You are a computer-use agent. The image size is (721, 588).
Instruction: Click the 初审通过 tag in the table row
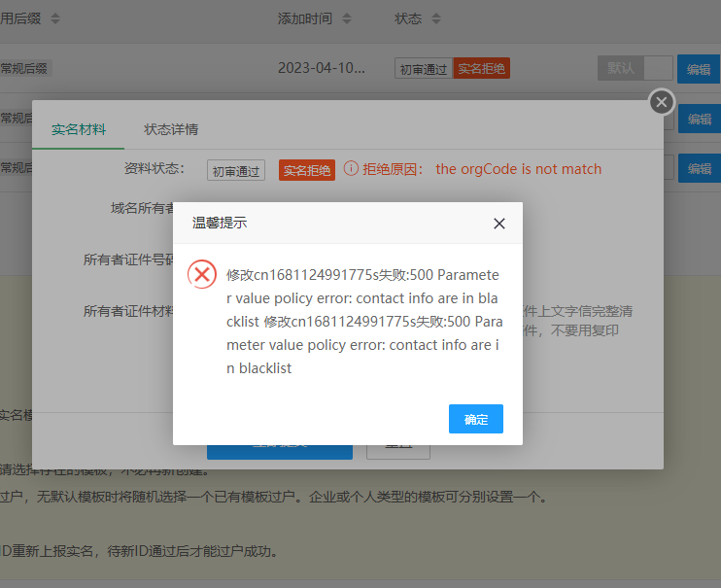coord(423,69)
